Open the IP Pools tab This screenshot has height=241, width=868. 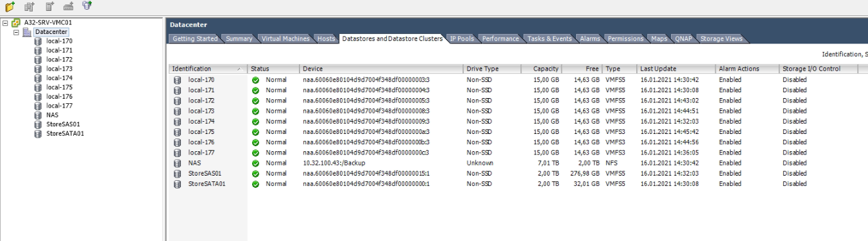pyautogui.click(x=462, y=39)
